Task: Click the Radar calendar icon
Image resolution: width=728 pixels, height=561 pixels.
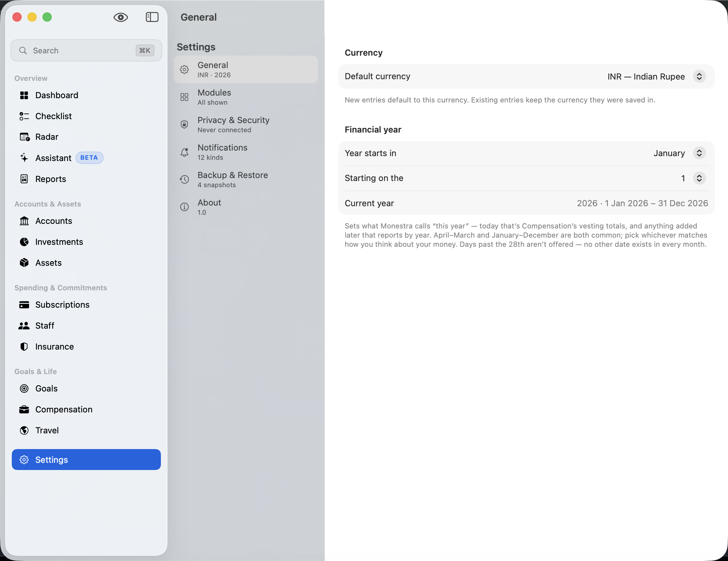Action: 24,137
